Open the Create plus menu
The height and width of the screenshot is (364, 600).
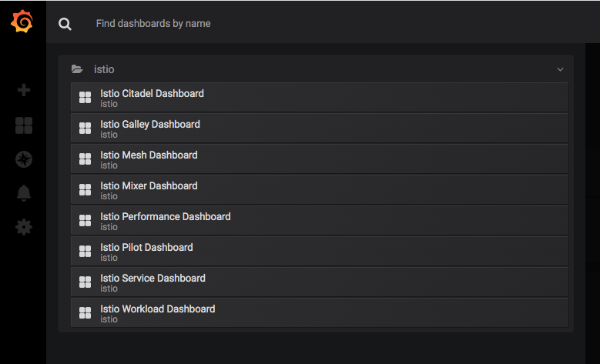click(x=23, y=90)
